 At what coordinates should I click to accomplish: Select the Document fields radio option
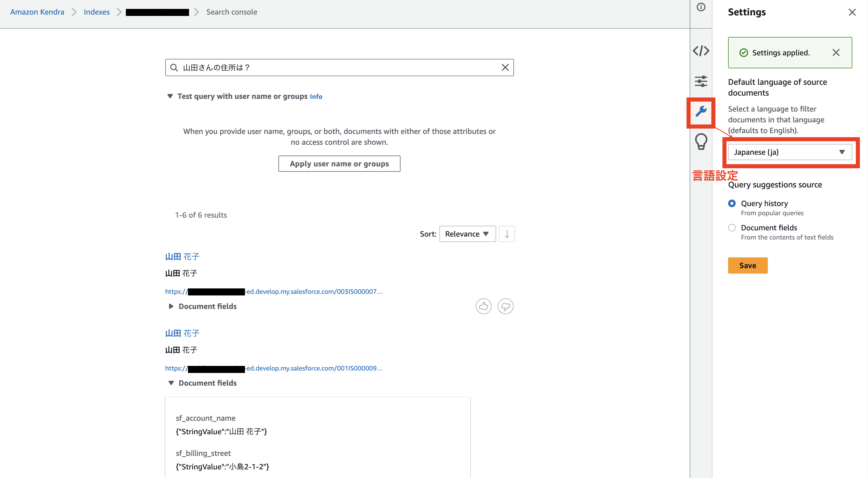point(732,228)
